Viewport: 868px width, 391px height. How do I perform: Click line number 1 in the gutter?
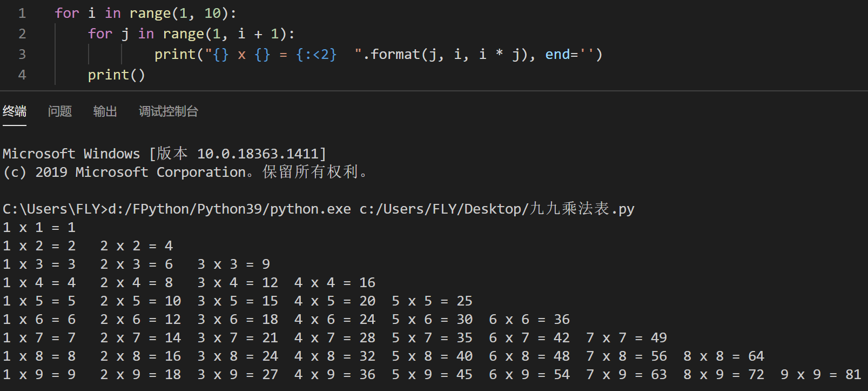(x=22, y=13)
